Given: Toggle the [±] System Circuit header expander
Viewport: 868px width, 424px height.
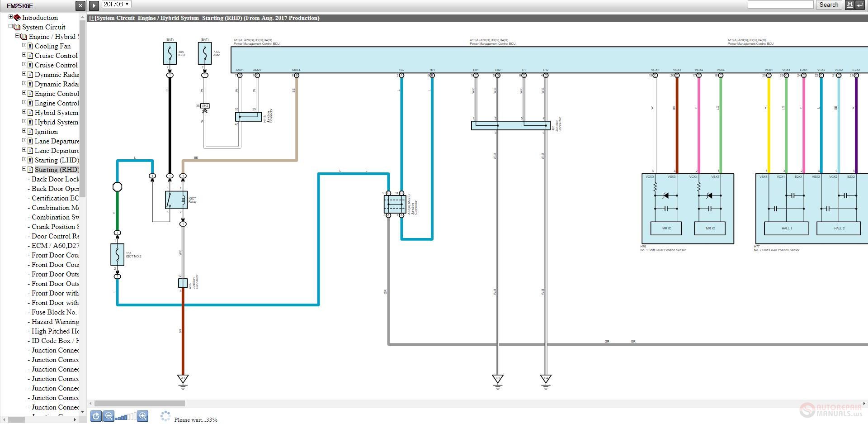Looking at the screenshot, I should coord(93,18).
